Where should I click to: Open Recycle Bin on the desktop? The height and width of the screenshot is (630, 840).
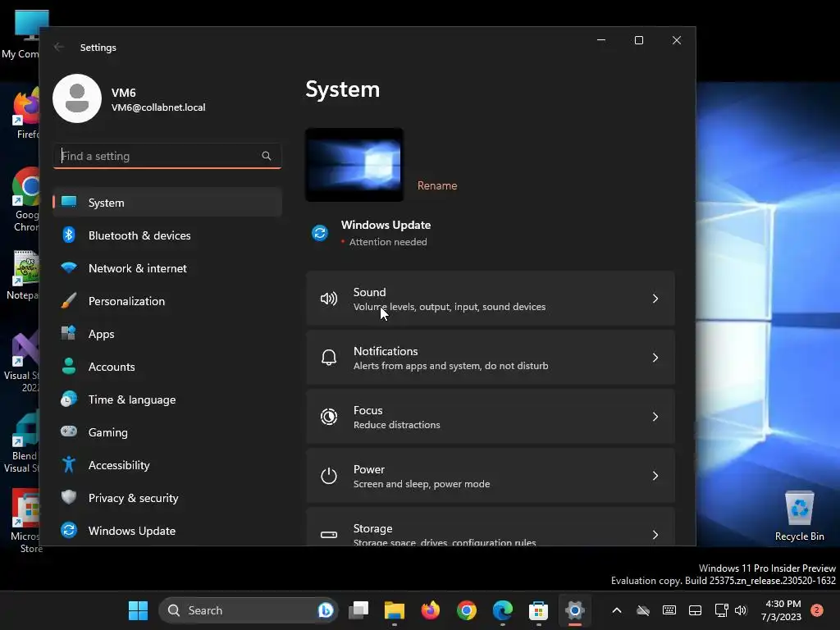(x=799, y=516)
